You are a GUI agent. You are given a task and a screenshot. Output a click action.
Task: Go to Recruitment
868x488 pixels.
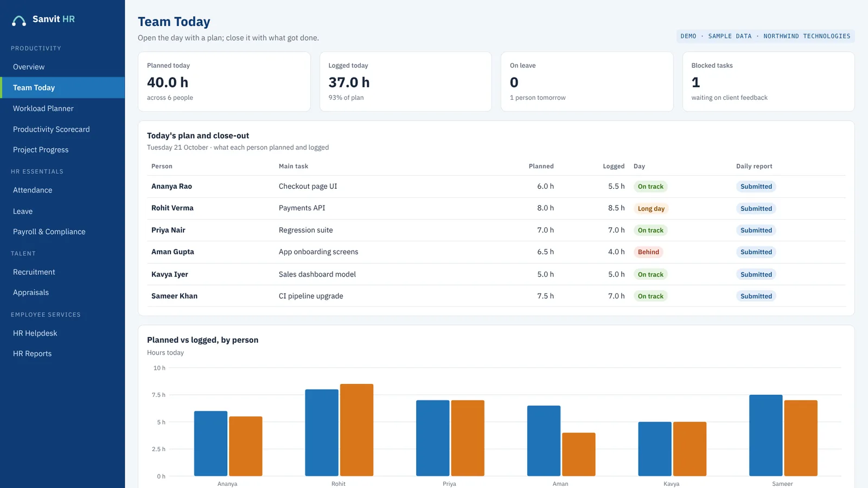(62, 272)
